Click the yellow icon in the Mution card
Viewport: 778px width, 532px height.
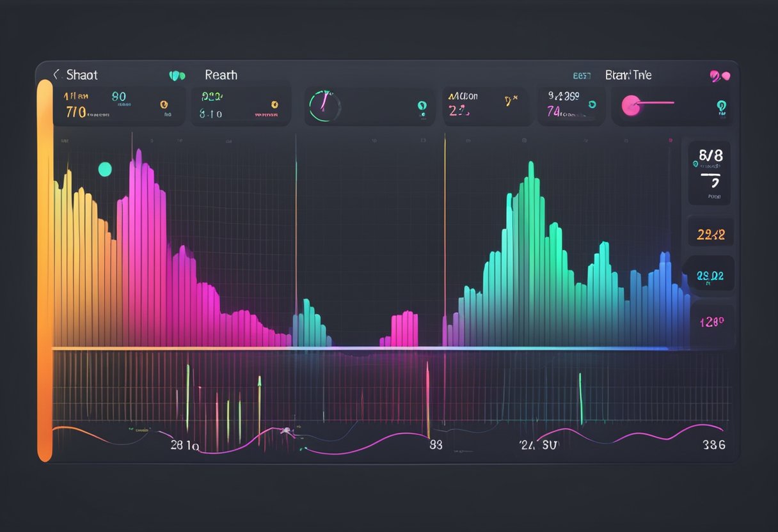[510, 100]
